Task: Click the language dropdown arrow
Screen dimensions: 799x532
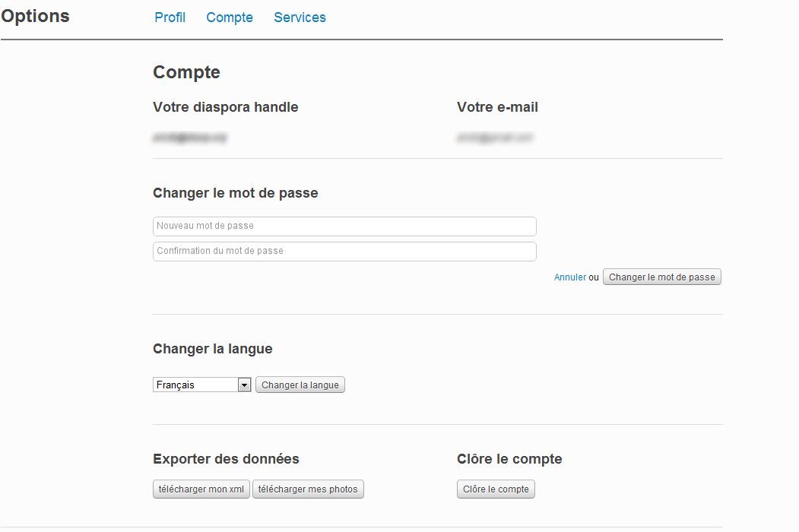Action: tap(244, 385)
